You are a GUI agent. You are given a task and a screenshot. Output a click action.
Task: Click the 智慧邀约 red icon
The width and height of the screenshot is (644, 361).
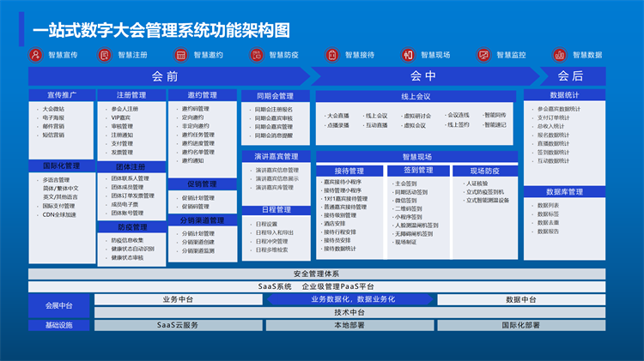180,55
